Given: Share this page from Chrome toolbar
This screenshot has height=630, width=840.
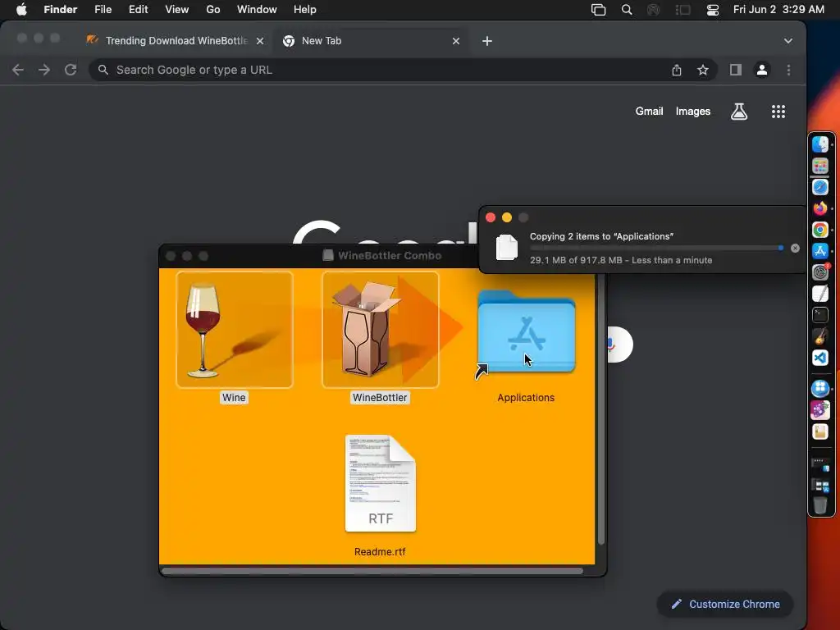Looking at the screenshot, I should [x=677, y=71].
